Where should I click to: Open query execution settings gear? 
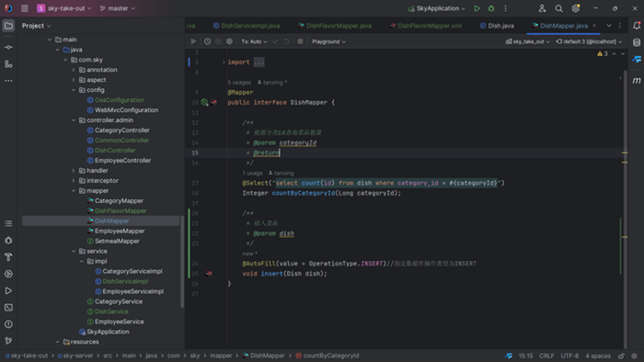230,41
